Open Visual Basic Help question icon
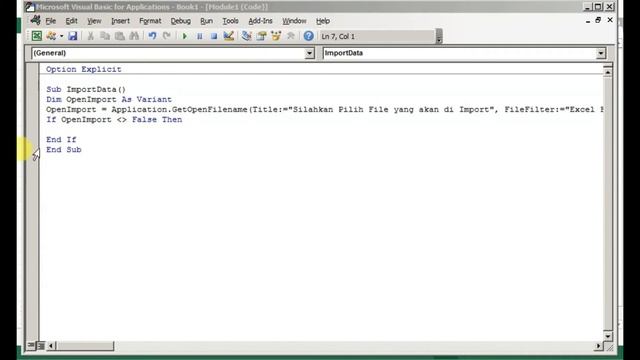This screenshot has height=360, width=640. 309,36
